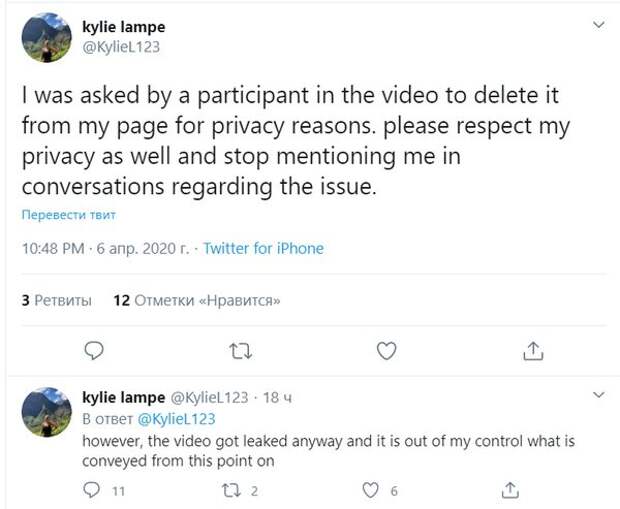Click share icon on the reply tweet
This screenshot has height=509, width=620.
[x=510, y=490]
